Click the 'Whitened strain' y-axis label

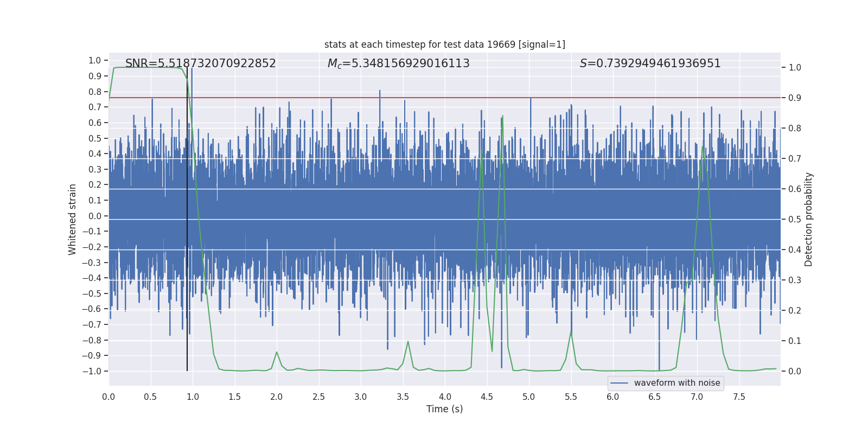point(72,219)
